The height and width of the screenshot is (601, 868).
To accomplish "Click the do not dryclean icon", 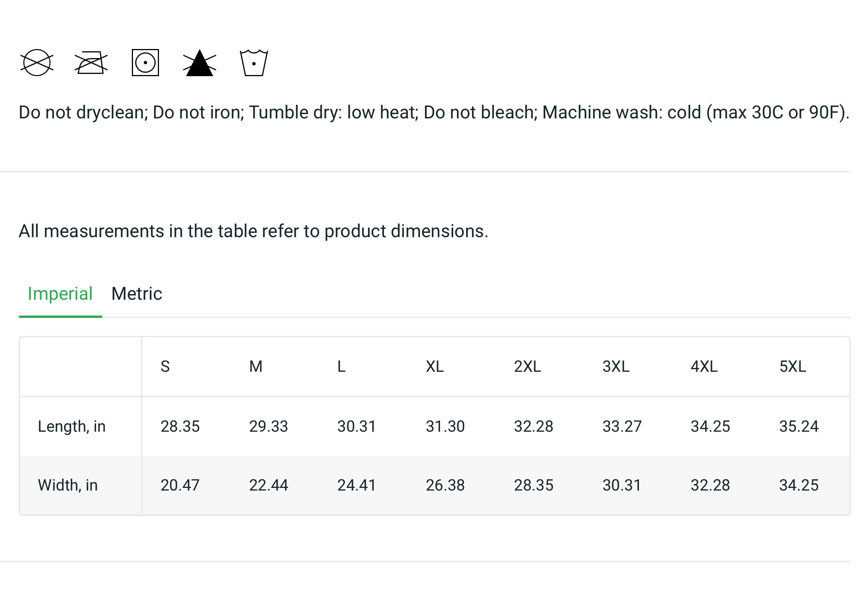I will pos(37,63).
